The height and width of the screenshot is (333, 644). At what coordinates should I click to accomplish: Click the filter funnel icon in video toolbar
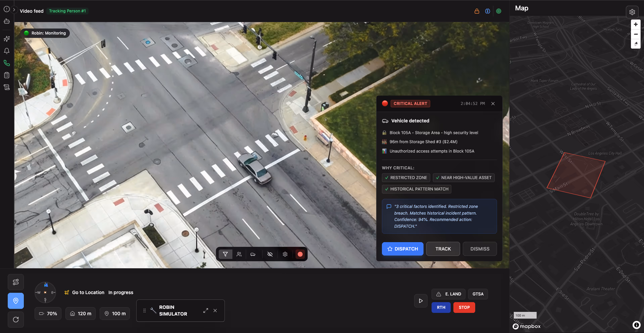pos(225,254)
